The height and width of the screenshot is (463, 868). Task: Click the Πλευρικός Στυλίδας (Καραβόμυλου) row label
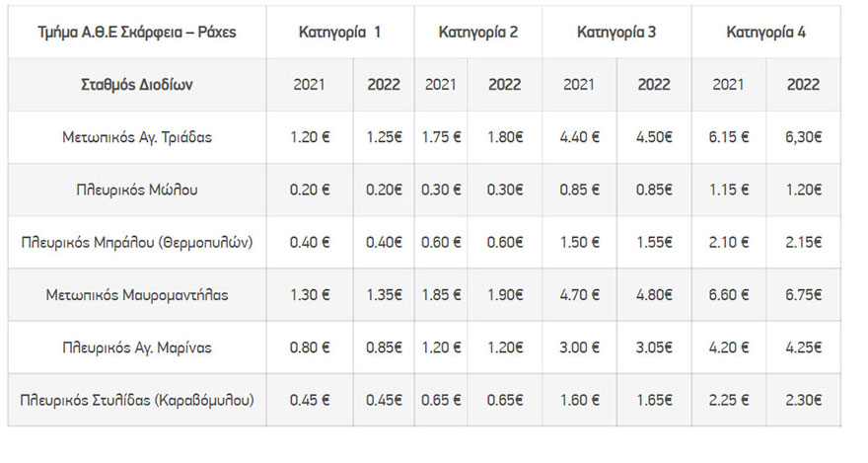(x=137, y=400)
